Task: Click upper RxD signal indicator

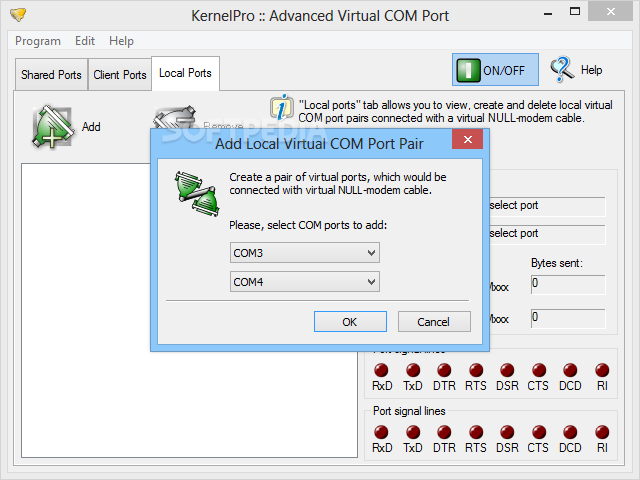Action: (381, 370)
